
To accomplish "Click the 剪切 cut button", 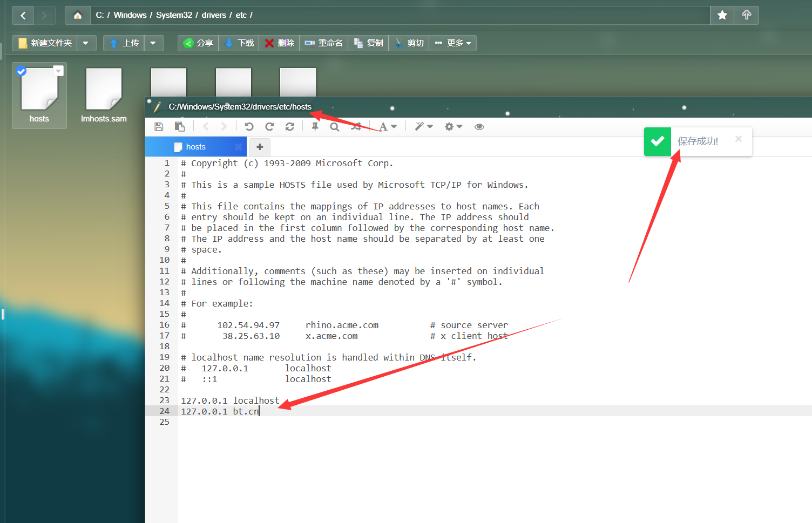I will (x=409, y=43).
